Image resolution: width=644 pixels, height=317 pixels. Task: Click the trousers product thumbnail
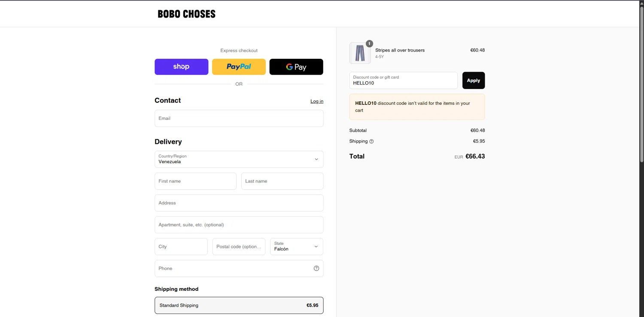click(x=360, y=53)
